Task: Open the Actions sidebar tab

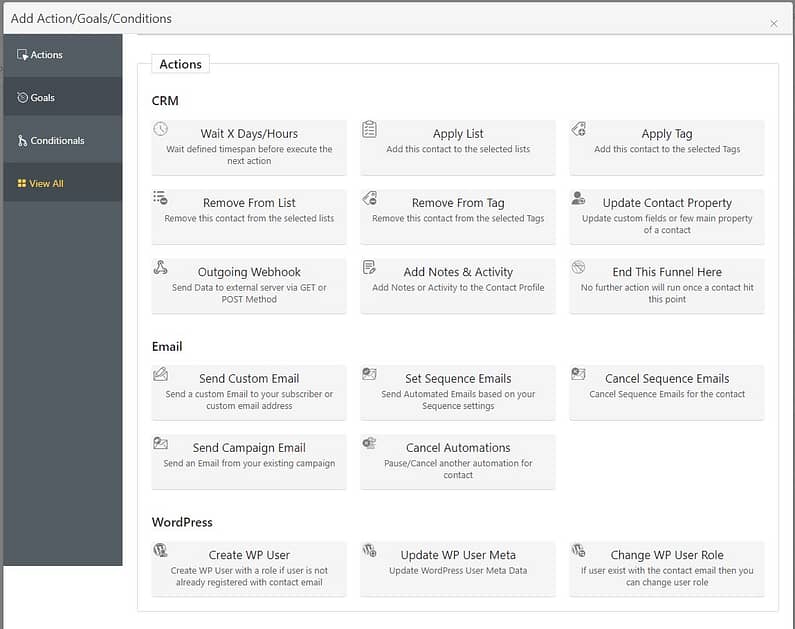Action: (63, 55)
